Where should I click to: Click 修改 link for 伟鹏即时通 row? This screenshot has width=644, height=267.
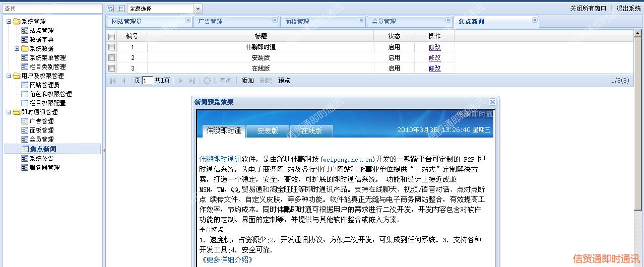pos(434,47)
